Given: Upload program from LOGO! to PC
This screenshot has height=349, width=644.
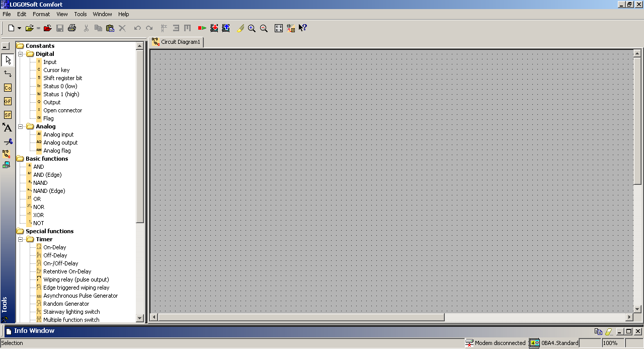Looking at the screenshot, I should tap(226, 28).
